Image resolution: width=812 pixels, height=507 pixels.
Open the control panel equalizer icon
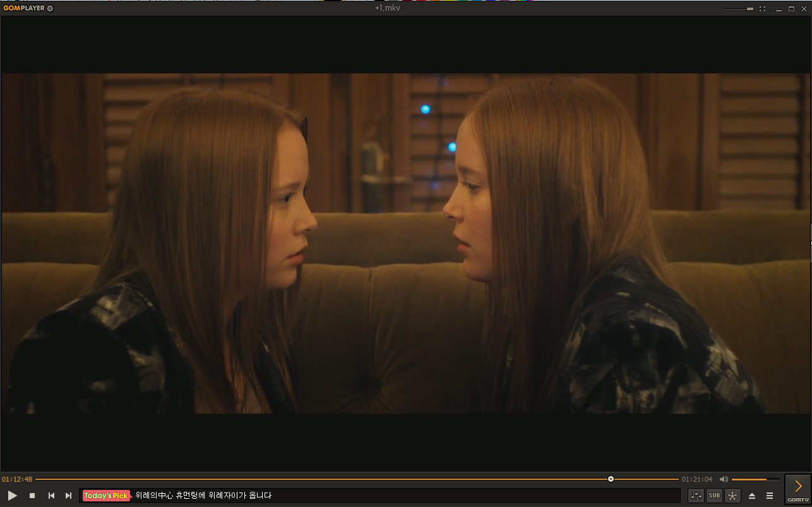pos(696,496)
